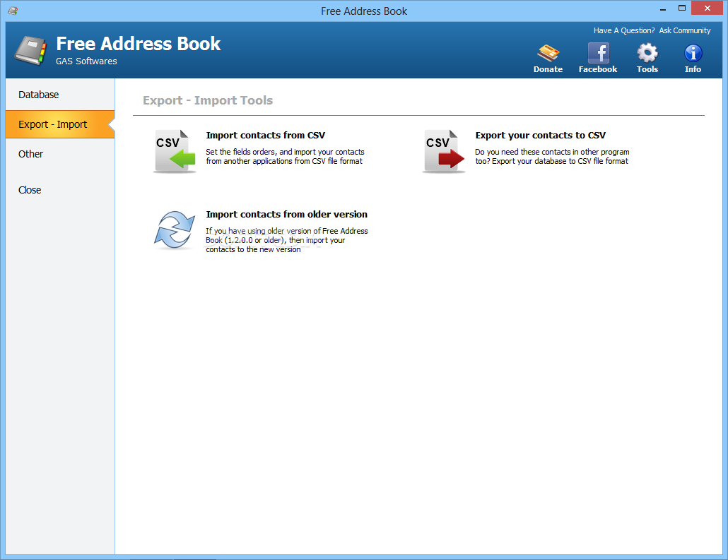Click the 'Export - Import Tools' heading
The height and width of the screenshot is (560, 728).
208,100
